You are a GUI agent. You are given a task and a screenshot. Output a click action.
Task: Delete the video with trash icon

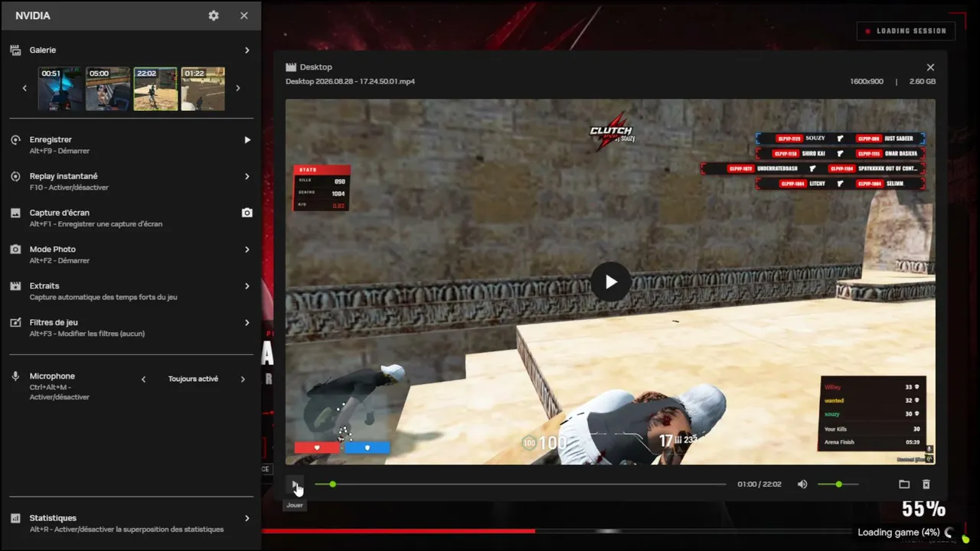click(926, 484)
